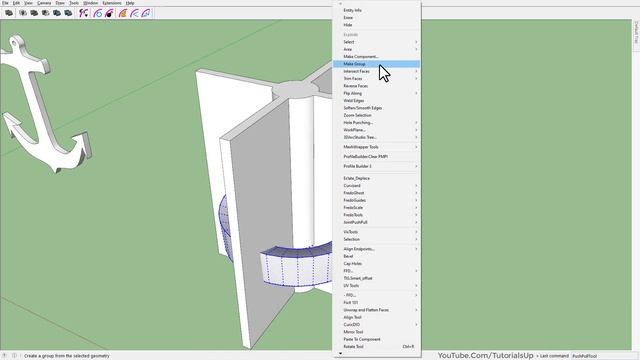This screenshot has width=640, height=360.
Task: Choose Reverse Faces
Action: point(376,86)
